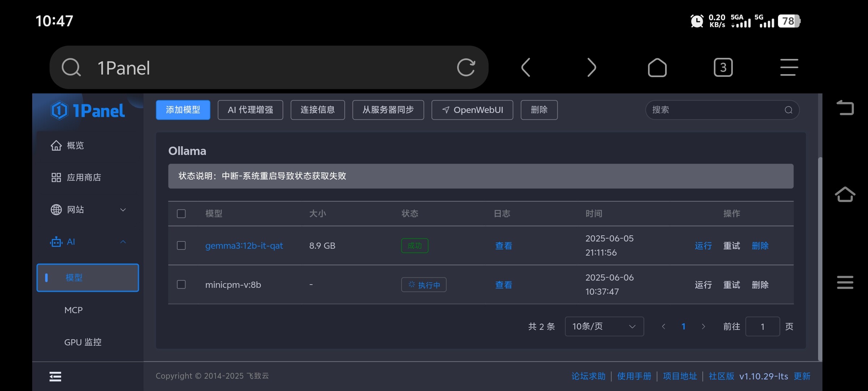The width and height of the screenshot is (868, 391).
Task: Go forward with browser forward arrow
Action: [591, 67]
